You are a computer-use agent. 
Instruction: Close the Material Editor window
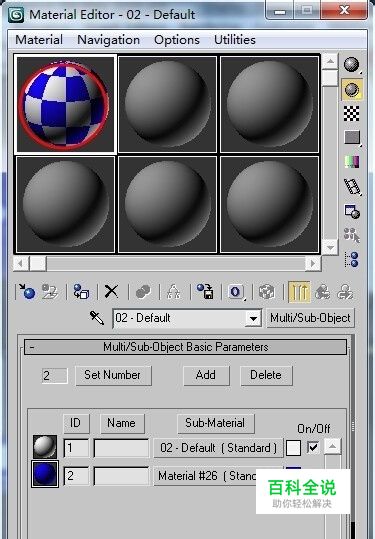pos(344,10)
